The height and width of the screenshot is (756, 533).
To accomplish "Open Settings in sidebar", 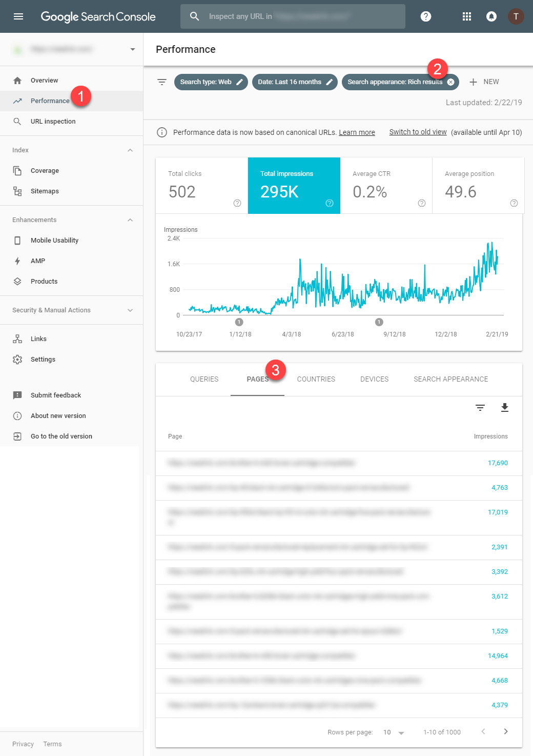I will (71, 360).
